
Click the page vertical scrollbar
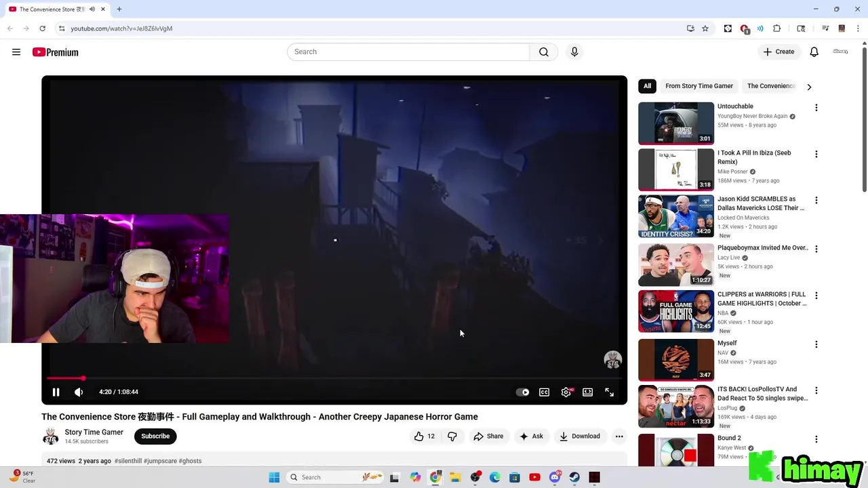click(x=864, y=119)
